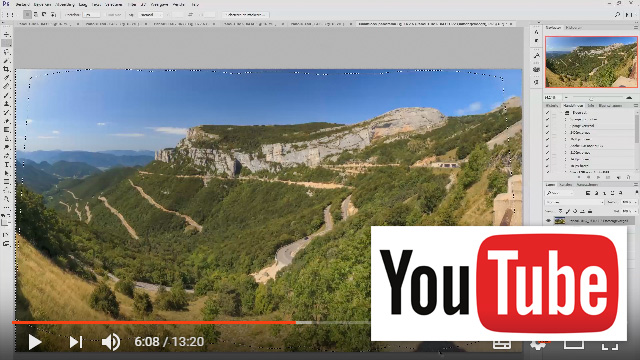Select the Path Selection tool
Image resolution: width=640 pixels, height=360 pixels.
(7, 172)
